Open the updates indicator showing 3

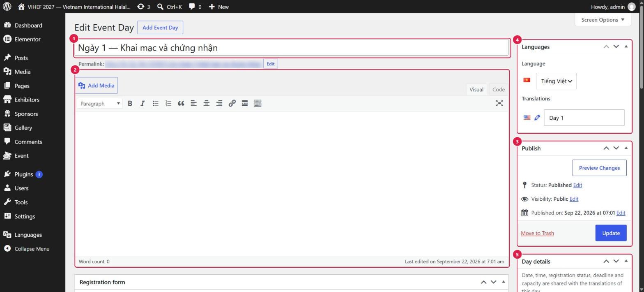click(x=143, y=7)
